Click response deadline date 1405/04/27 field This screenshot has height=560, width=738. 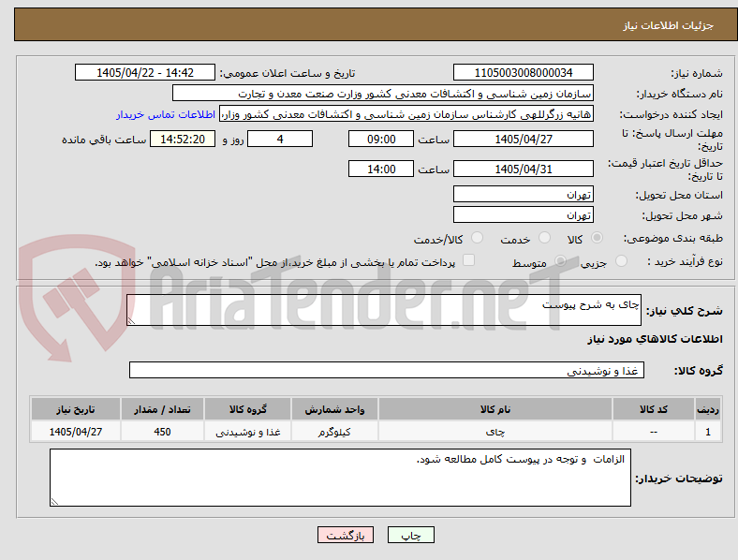(523, 139)
